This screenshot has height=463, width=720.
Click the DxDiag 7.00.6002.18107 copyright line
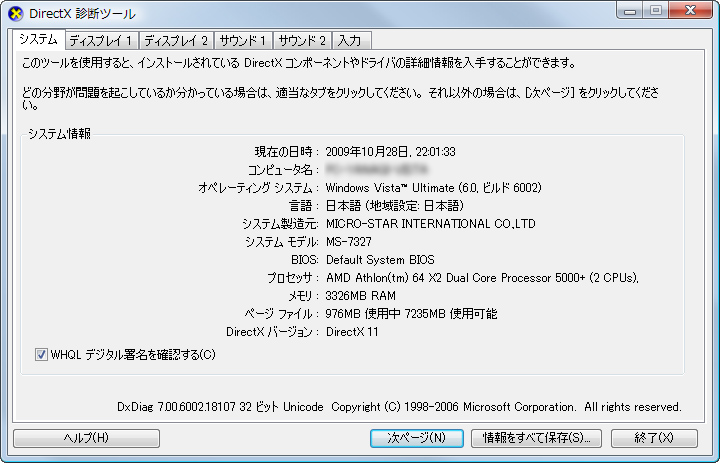tap(399, 407)
